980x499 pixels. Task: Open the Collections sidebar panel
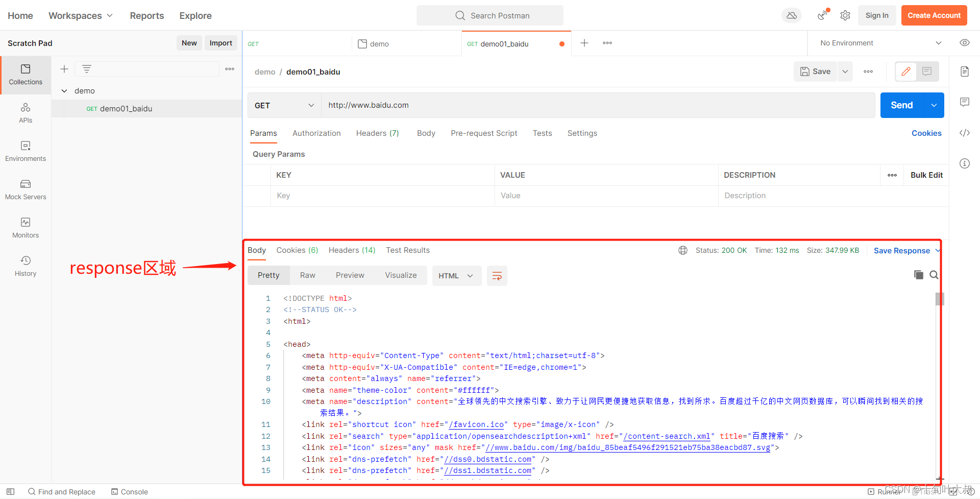(26, 75)
